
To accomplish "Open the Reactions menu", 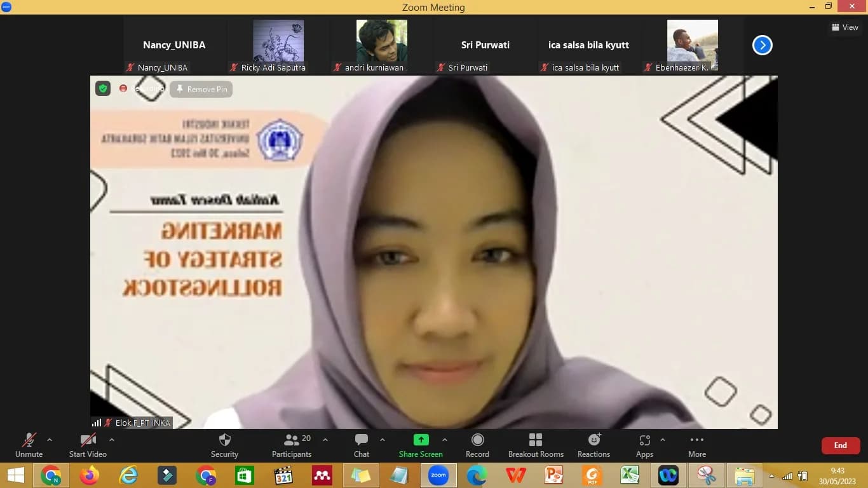I will (x=593, y=445).
